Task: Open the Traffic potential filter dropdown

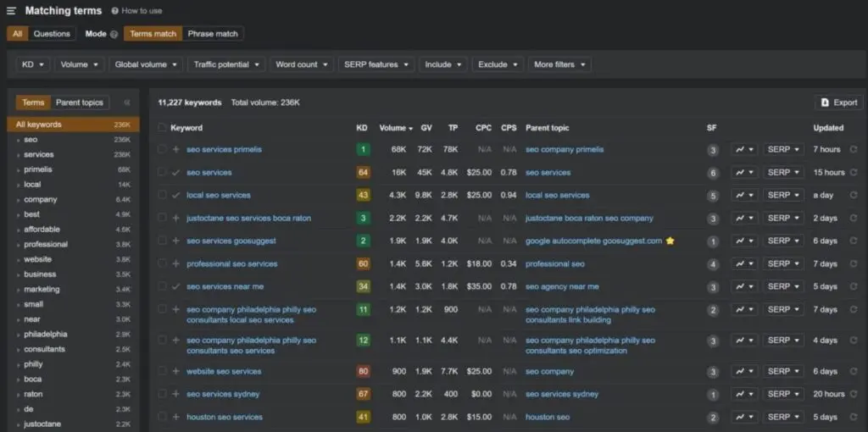Action: click(226, 64)
